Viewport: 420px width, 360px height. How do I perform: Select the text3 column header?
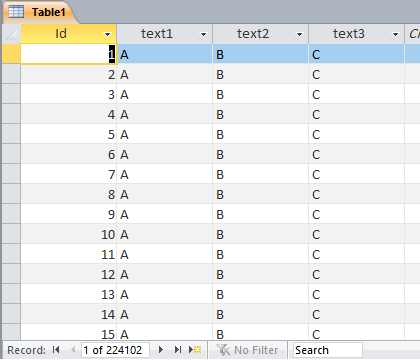357,34
